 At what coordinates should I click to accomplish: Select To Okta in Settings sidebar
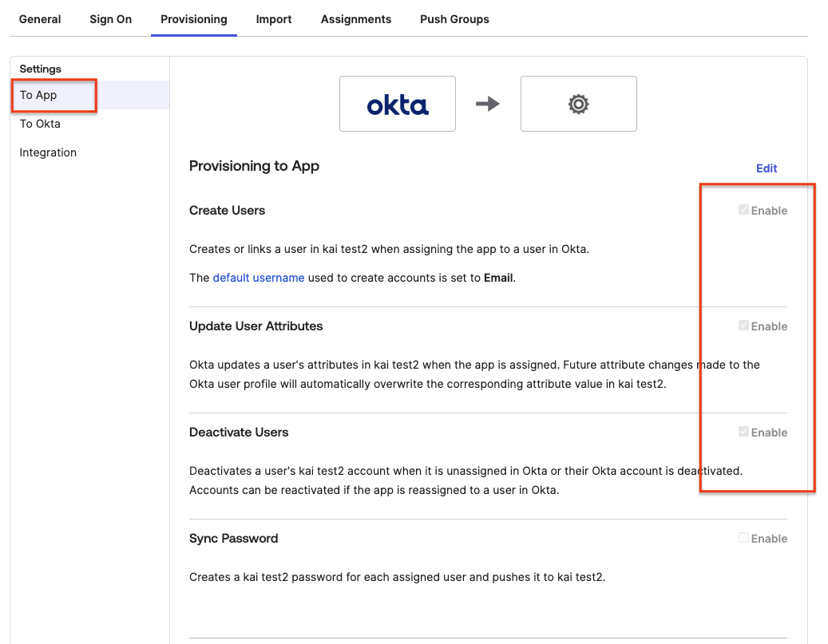[x=40, y=124]
